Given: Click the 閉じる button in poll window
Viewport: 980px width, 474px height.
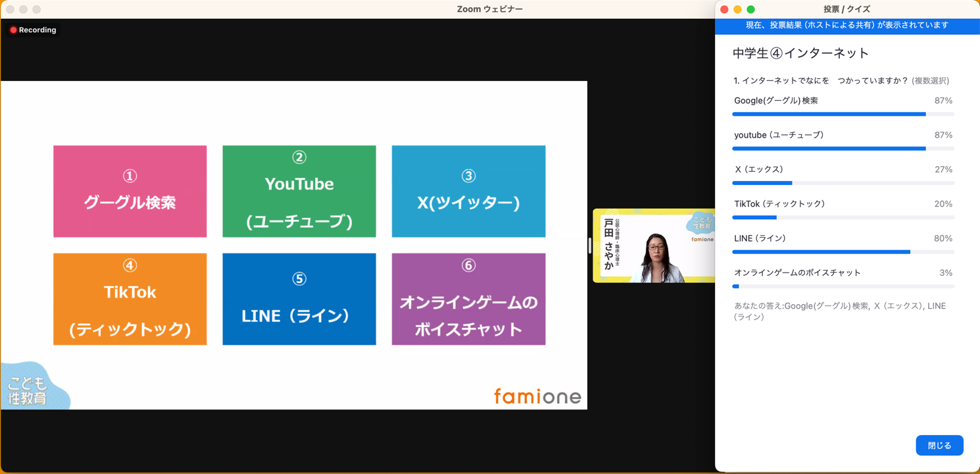Looking at the screenshot, I should click(939, 446).
